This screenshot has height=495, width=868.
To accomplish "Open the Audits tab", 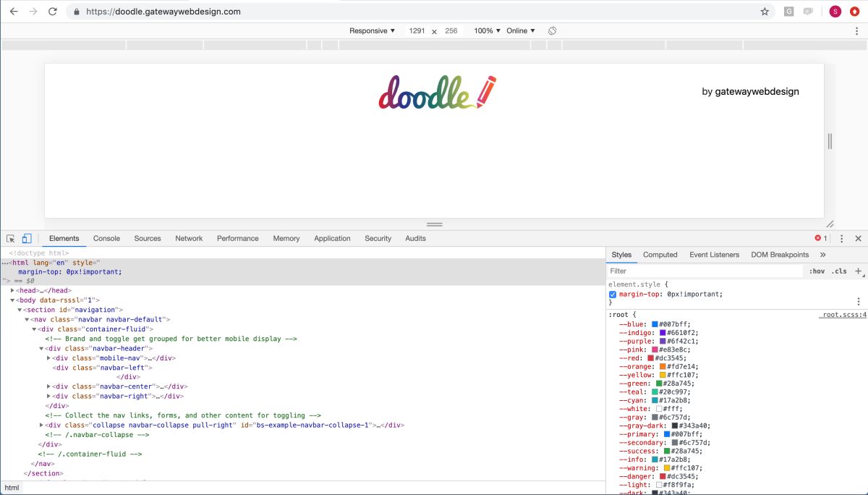I will (x=415, y=238).
